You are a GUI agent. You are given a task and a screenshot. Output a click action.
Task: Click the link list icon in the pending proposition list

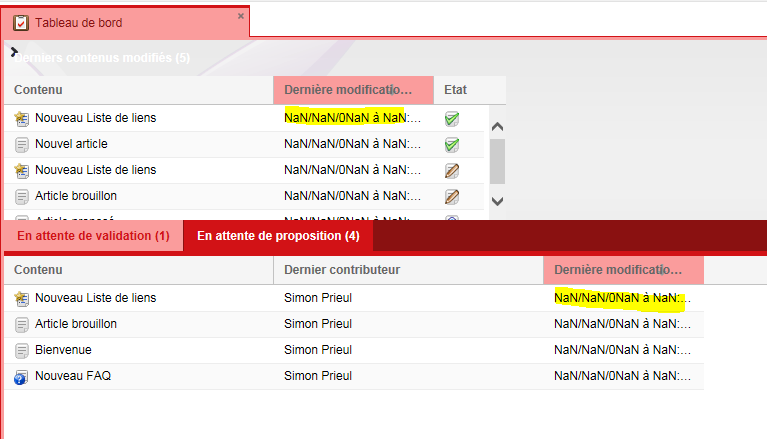[22, 298]
